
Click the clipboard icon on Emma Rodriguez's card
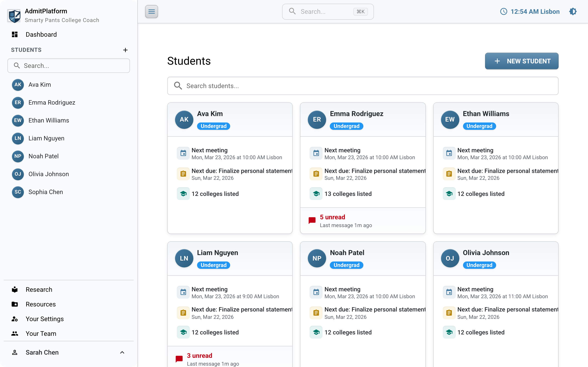tap(316, 174)
